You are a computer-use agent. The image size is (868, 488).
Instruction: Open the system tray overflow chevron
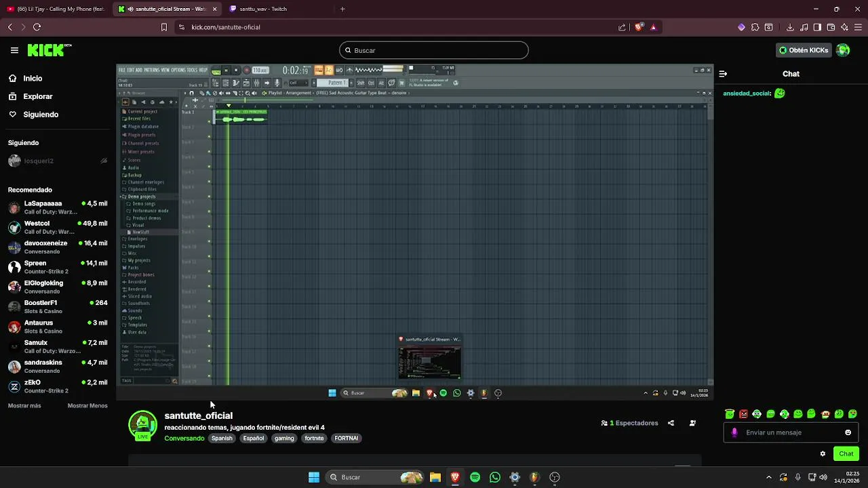tap(768, 477)
